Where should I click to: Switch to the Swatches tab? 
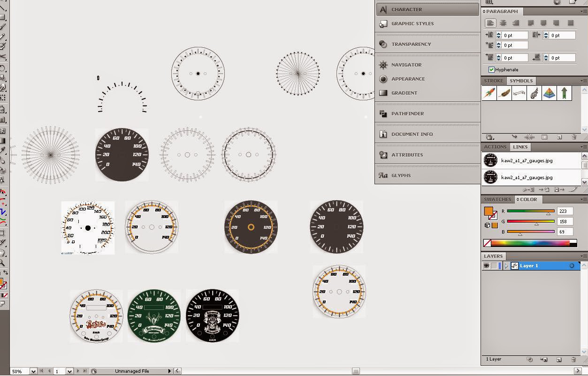coord(497,200)
